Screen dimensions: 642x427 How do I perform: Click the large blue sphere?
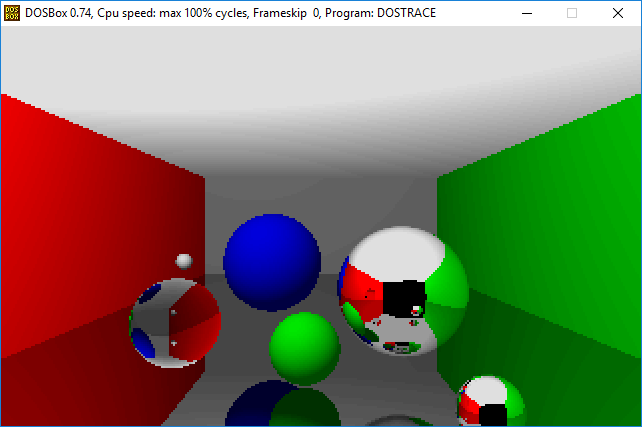point(272,262)
